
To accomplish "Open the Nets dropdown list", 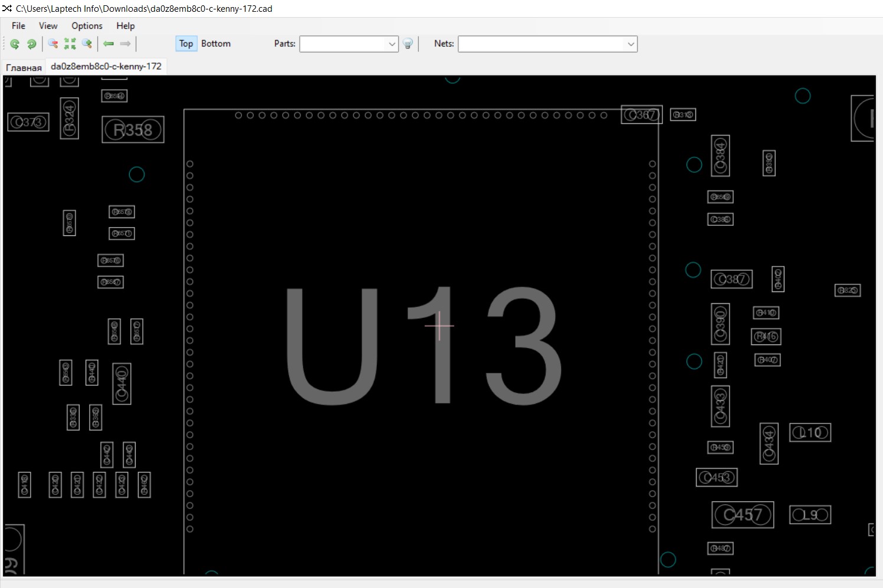I will pyautogui.click(x=631, y=44).
